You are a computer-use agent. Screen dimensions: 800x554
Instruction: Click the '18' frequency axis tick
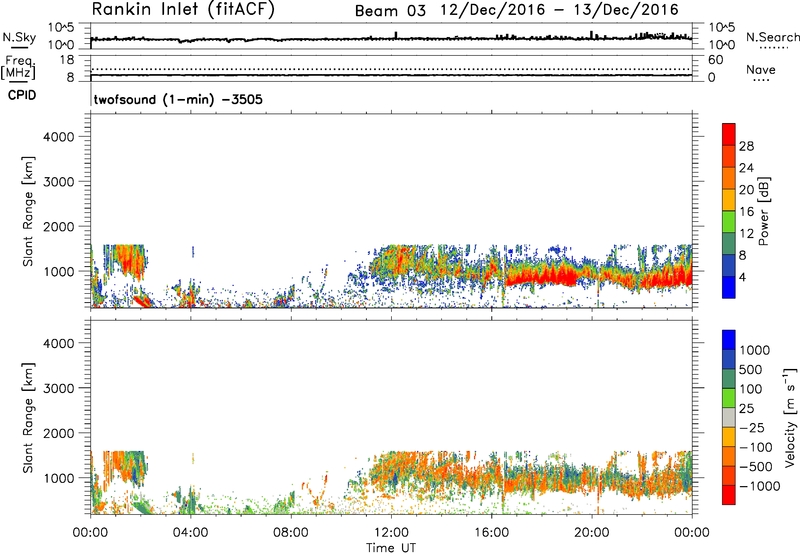(67, 59)
